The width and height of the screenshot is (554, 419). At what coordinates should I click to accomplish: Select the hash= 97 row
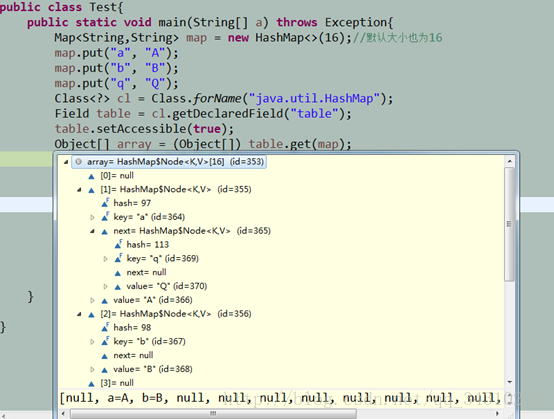pos(132,203)
